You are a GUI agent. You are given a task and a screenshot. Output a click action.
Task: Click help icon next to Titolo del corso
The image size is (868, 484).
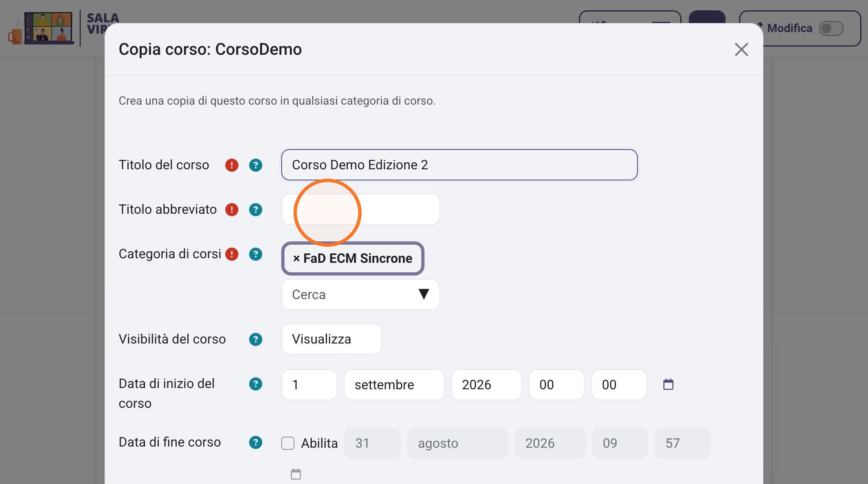256,165
